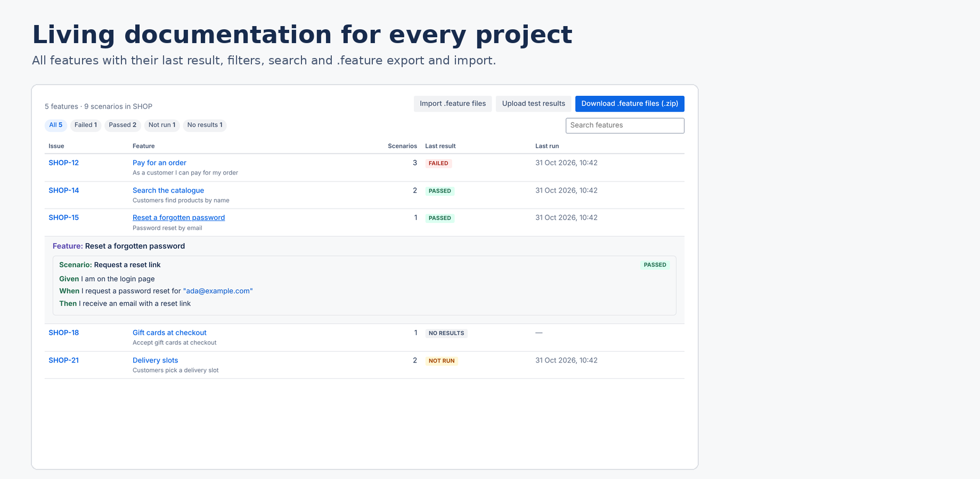Open issue SHOP-15

click(63, 218)
